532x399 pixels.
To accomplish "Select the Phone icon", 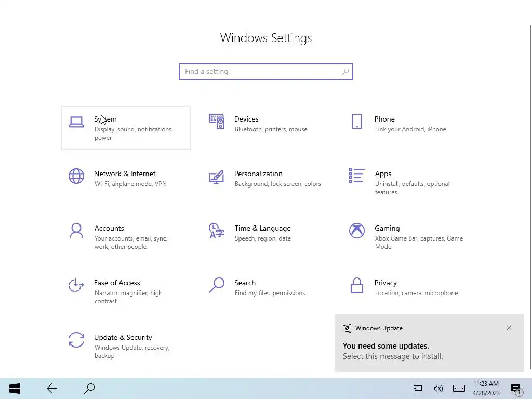I will [356, 122].
